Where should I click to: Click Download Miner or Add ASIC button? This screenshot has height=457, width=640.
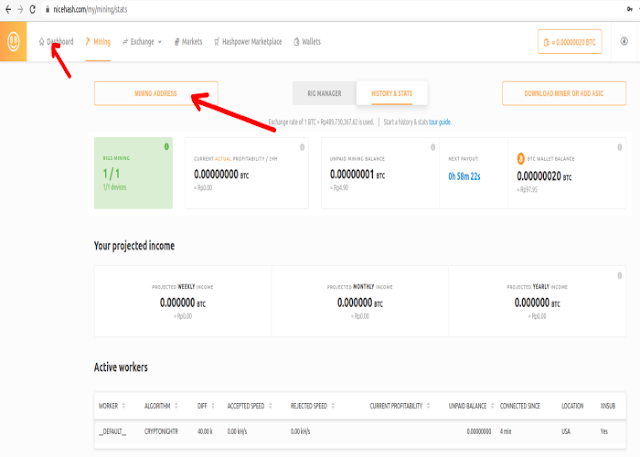(564, 93)
